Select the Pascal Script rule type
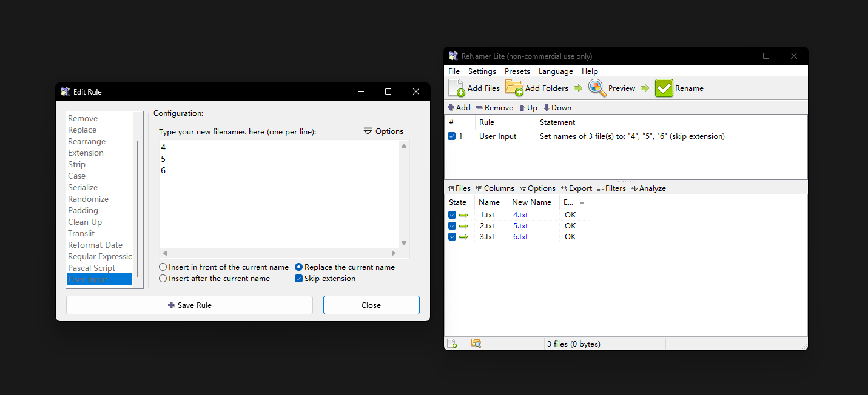This screenshot has width=868, height=395. point(99,268)
